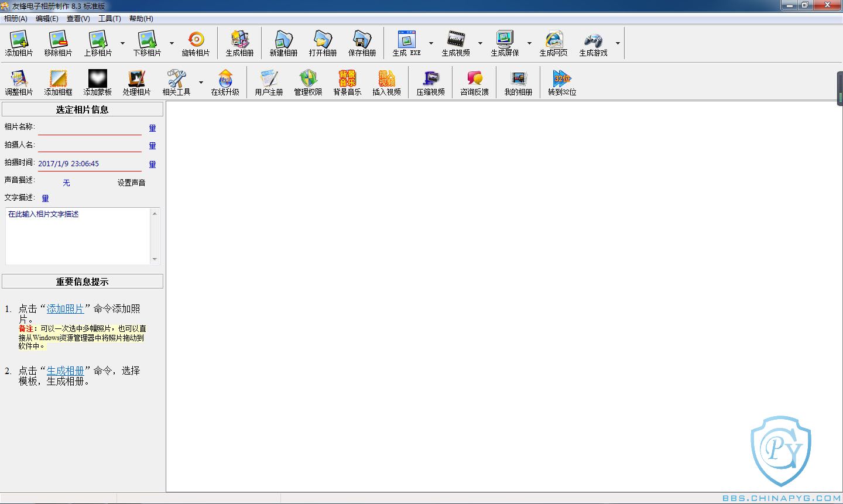Click the 添加照片 hyperlink in tips
Screen dimensions: 843x504
65,309
